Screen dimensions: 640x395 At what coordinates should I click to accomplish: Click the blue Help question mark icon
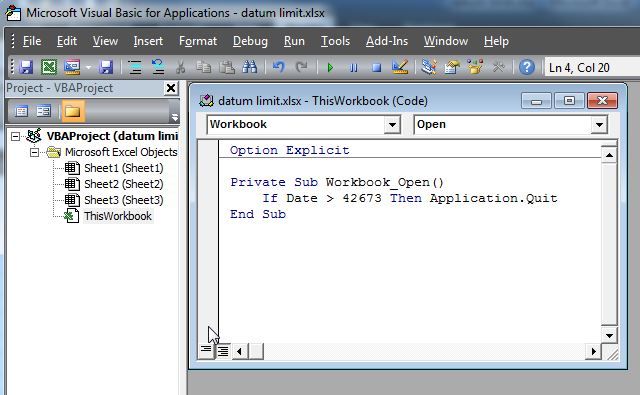click(x=527, y=67)
